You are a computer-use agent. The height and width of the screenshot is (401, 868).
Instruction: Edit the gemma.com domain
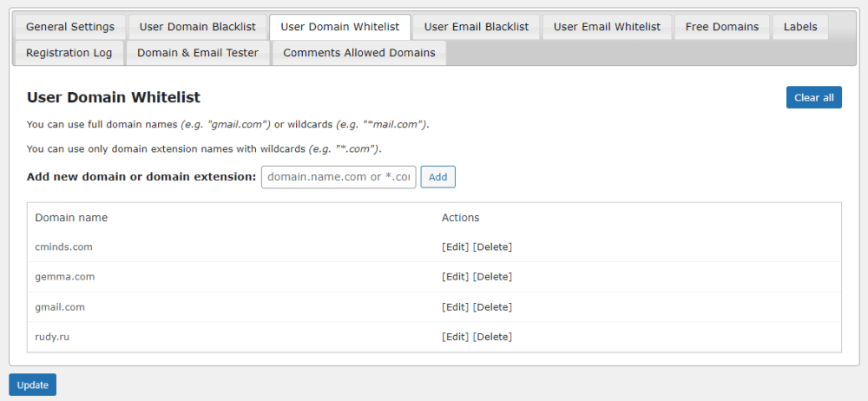[x=455, y=277]
